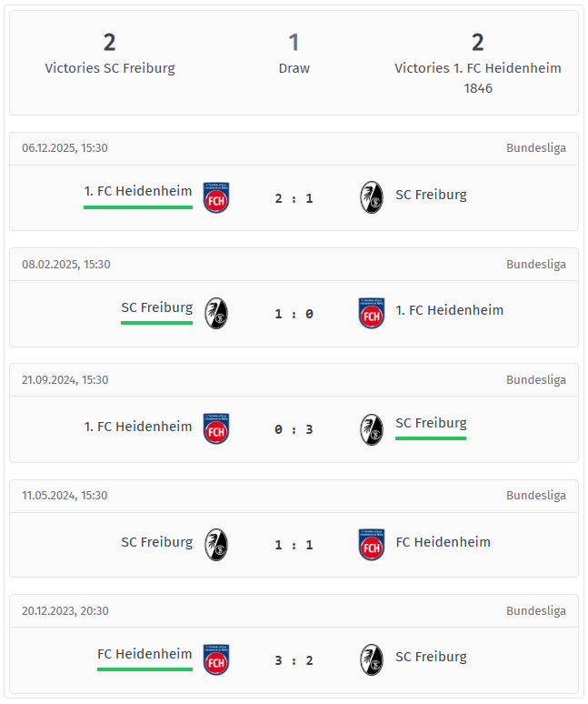
Task: Click SC Freiburg crest in the 21.09.2024 match
Action: [x=371, y=428]
